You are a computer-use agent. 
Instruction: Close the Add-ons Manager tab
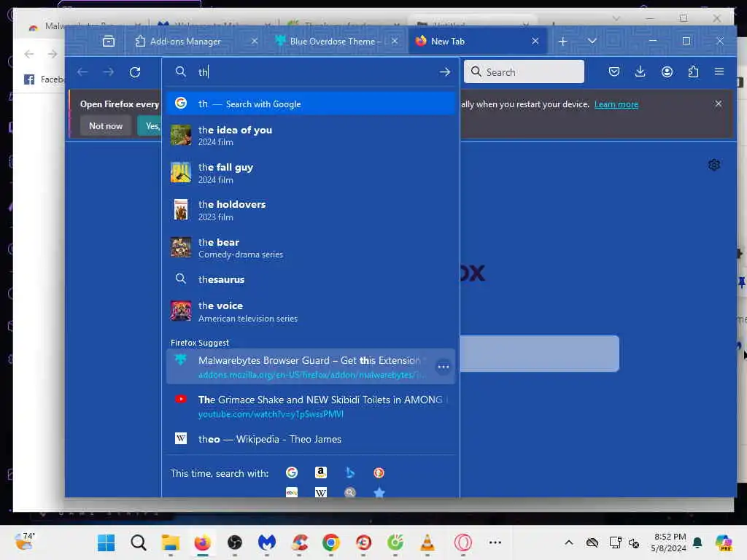coord(255,42)
